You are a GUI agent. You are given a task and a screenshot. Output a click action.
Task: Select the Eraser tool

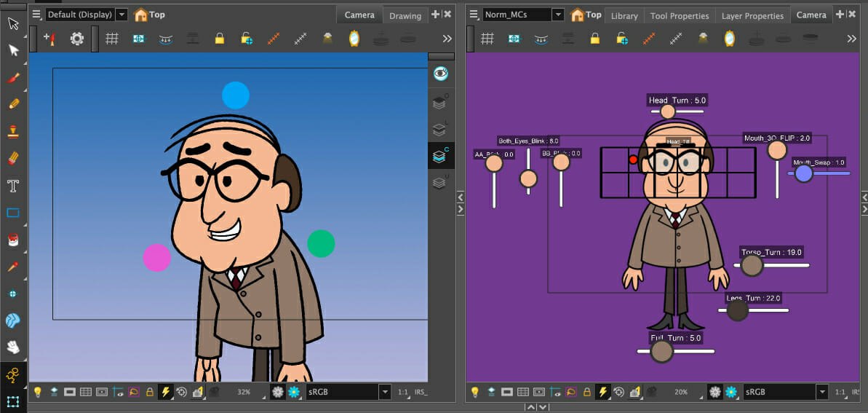tap(13, 158)
